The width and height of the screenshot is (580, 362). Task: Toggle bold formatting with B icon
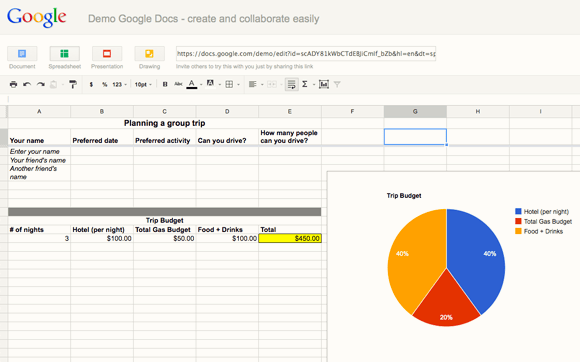coord(165,84)
